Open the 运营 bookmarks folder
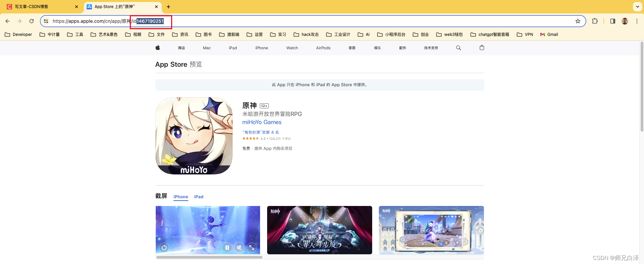Screen dimensions: 644x264 pyautogui.click(x=255, y=35)
